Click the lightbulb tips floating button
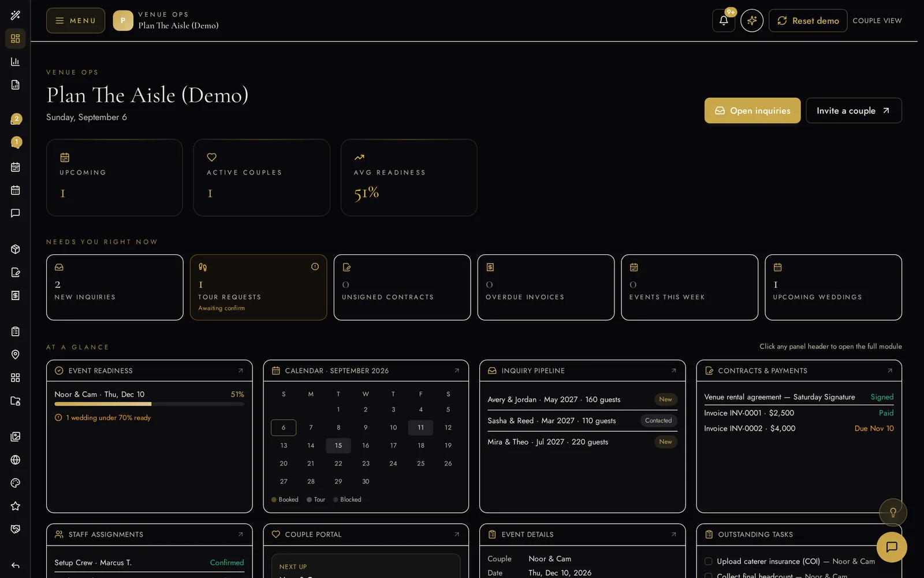This screenshot has width=924, height=578. click(x=893, y=512)
